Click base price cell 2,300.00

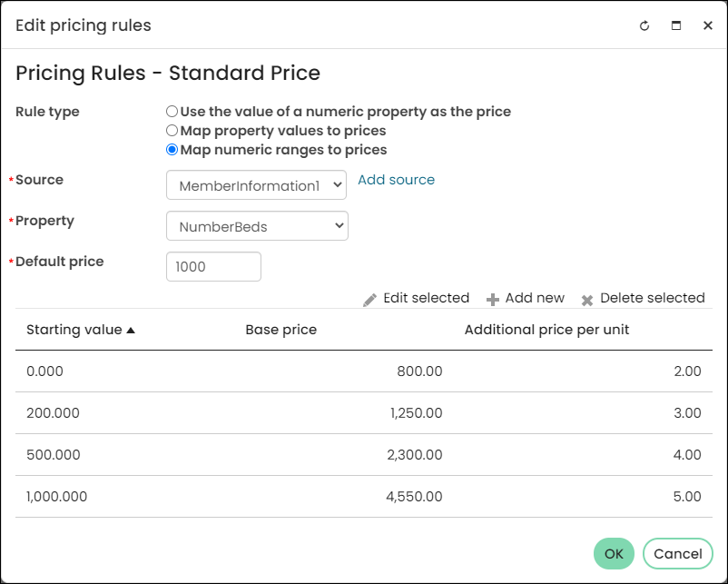coord(415,455)
